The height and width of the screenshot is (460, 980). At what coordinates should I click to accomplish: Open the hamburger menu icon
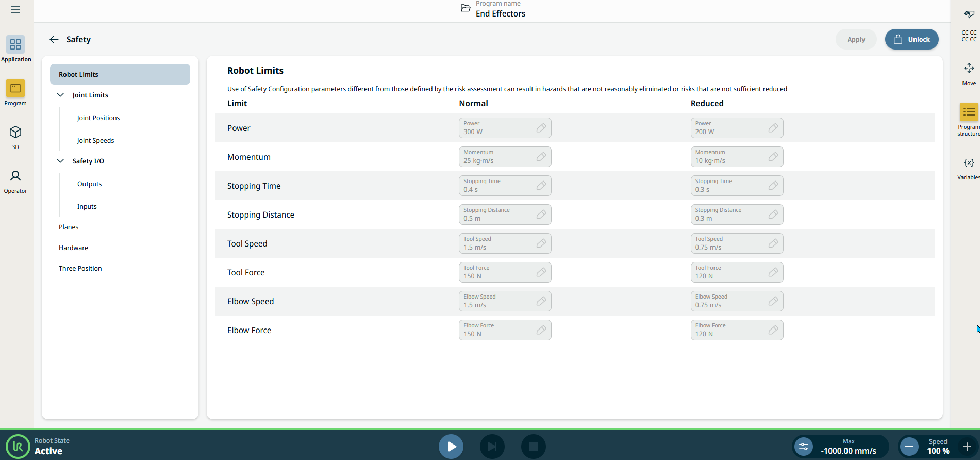15,9
